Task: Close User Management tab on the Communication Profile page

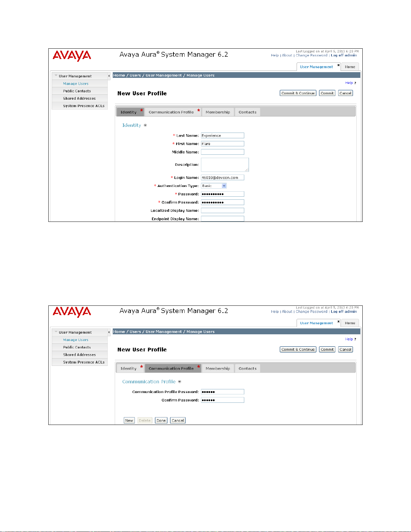Action: click(339, 322)
